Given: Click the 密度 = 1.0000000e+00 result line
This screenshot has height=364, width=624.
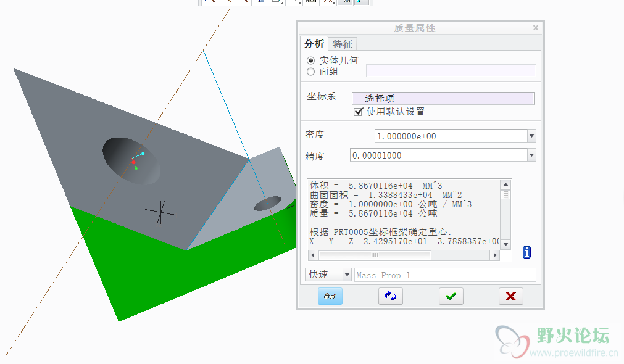Looking at the screenshot, I should pyautogui.click(x=391, y=204).
